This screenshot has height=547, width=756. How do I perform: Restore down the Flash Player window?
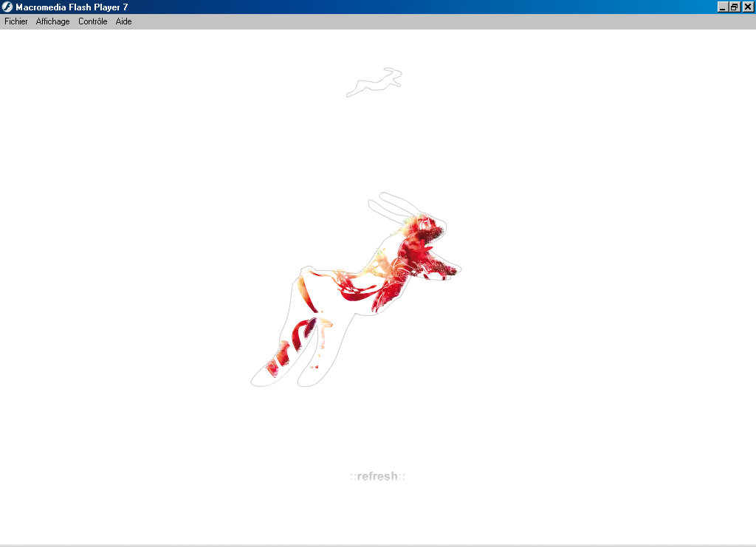coord(734,7)
